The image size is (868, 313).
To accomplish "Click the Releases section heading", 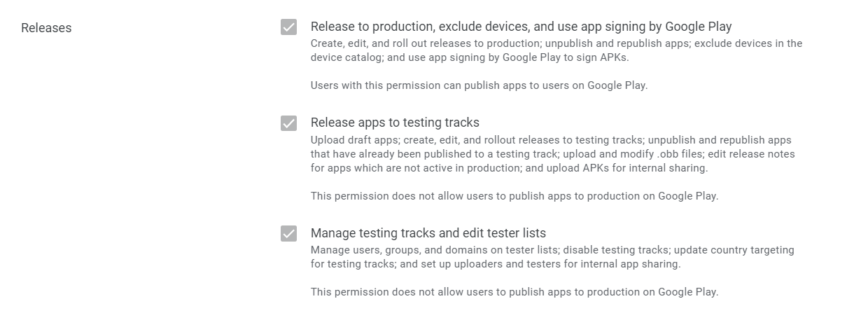I will 46,28.
